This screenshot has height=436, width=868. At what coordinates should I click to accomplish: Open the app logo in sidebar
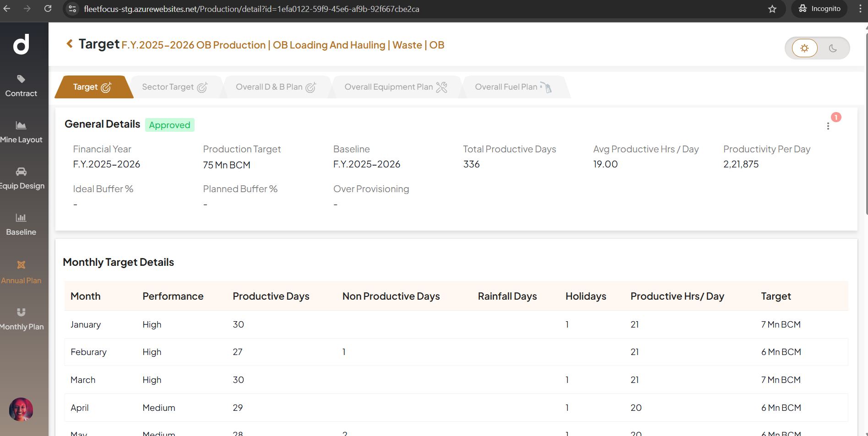21,44
